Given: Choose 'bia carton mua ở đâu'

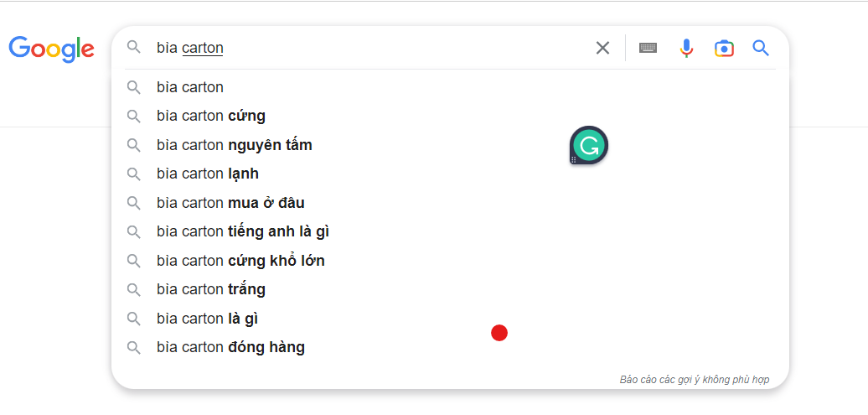Looking at the screenshot, I should tap(230, 203).
